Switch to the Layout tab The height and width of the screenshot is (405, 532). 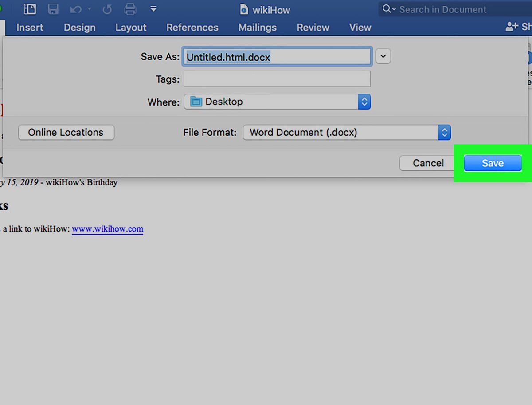pyautogui.click(x=131, y=28)
